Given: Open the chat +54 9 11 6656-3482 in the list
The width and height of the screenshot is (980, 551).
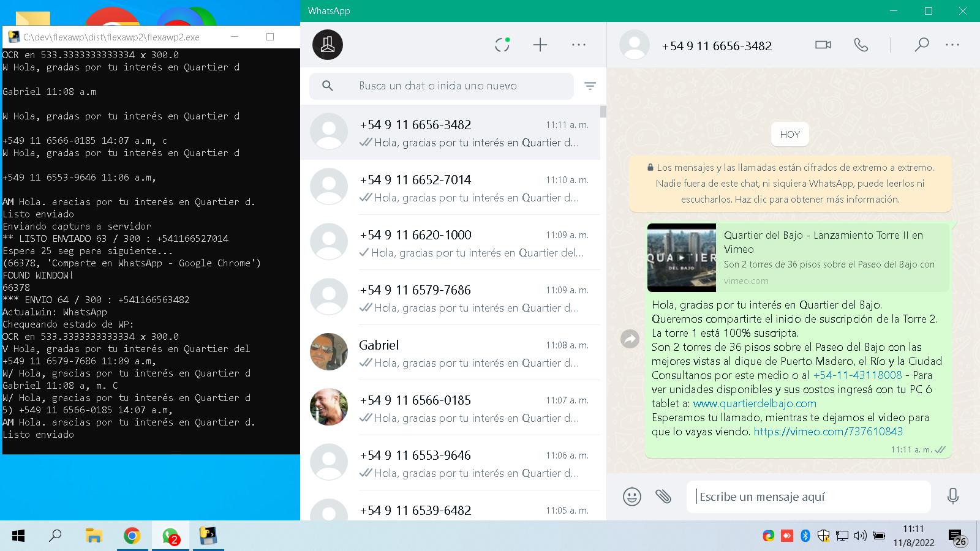Looking at the screenshot, I should pos(450,132).
